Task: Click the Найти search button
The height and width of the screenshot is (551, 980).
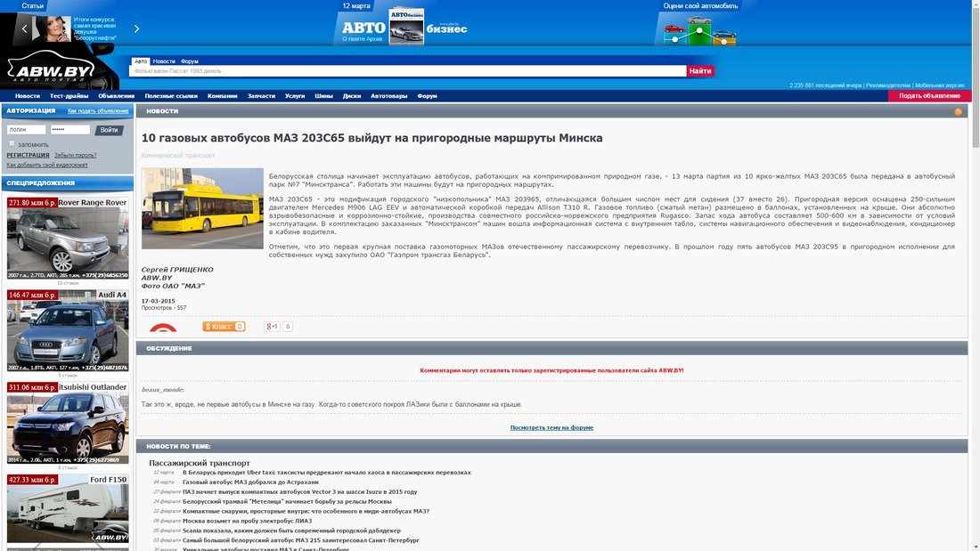Action: (700, 70)
